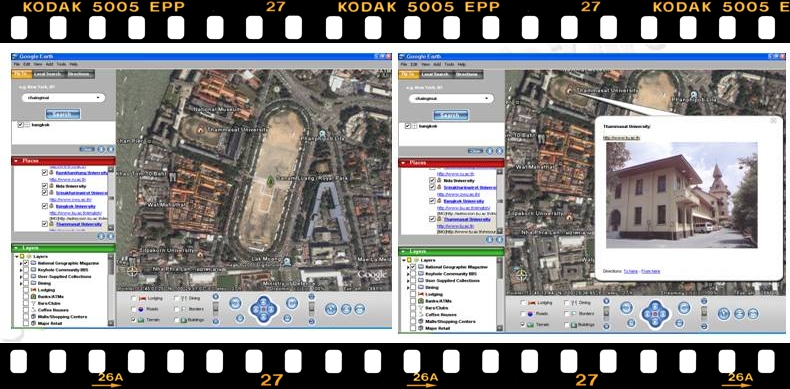790x389 pixels.
Task: Click Thammasat placemark the balloon tail points to
Action: pyautogui.click(x=570, y=90)
